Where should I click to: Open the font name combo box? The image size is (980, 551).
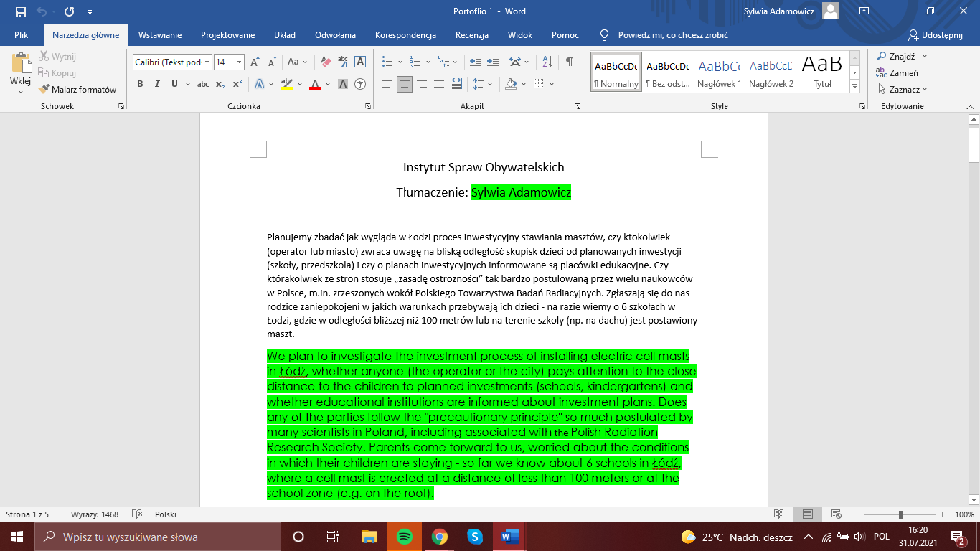[x=172, y=62]
